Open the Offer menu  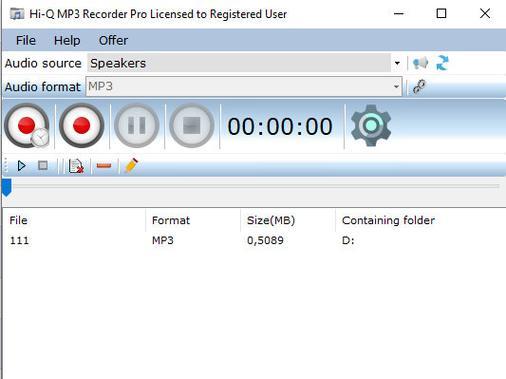coord(113,40)
